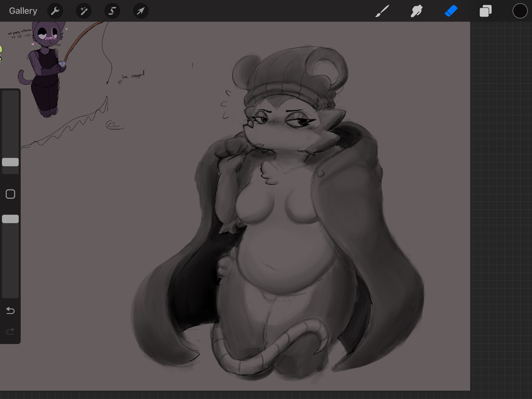Image resolution: width=532 pixels, height=399 pixels.
Task: Select the Smudge tool
Action: pos(417,11)
